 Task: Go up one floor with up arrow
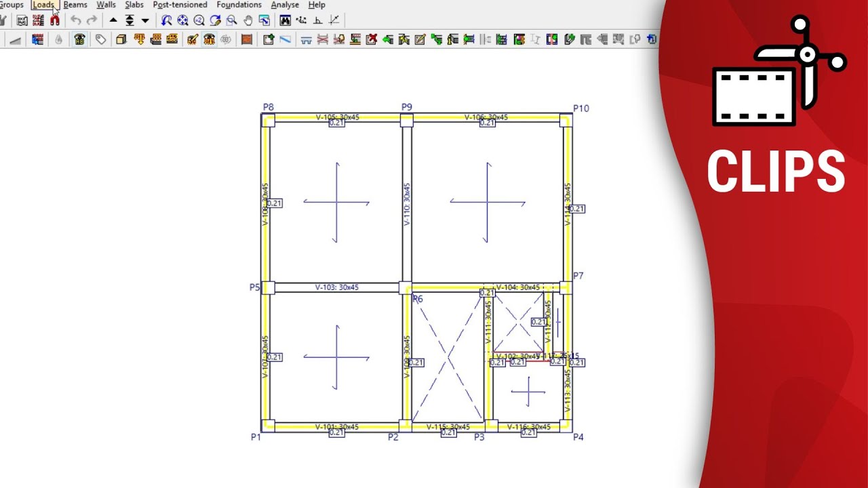(x=113, y=20)
